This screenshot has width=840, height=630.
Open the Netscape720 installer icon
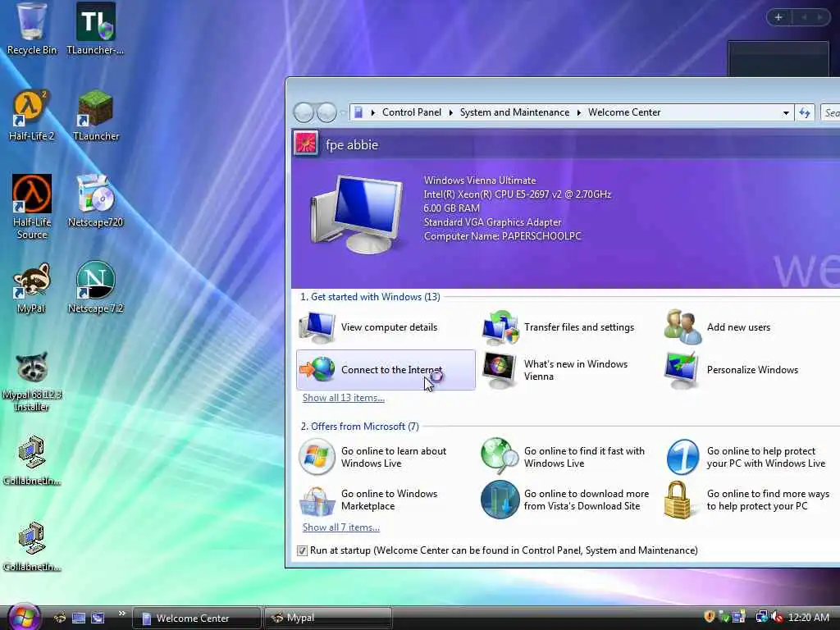[95, 201]
